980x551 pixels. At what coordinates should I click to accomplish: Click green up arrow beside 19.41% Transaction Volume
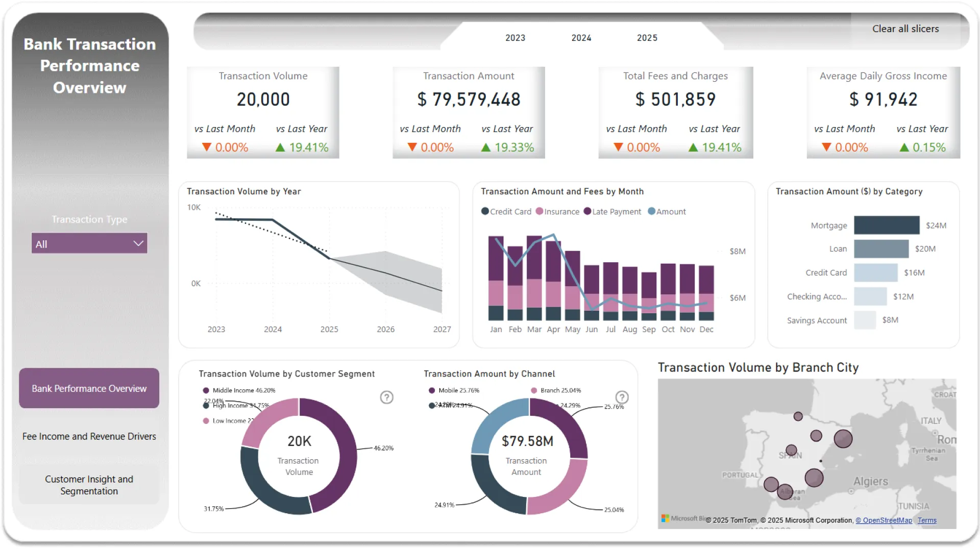(280, 147)
